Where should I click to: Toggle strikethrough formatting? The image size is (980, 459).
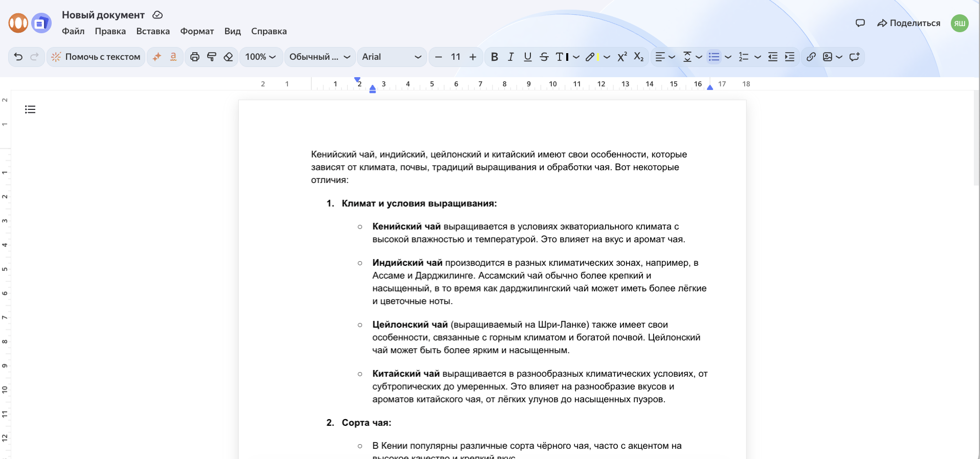point(544,57)
